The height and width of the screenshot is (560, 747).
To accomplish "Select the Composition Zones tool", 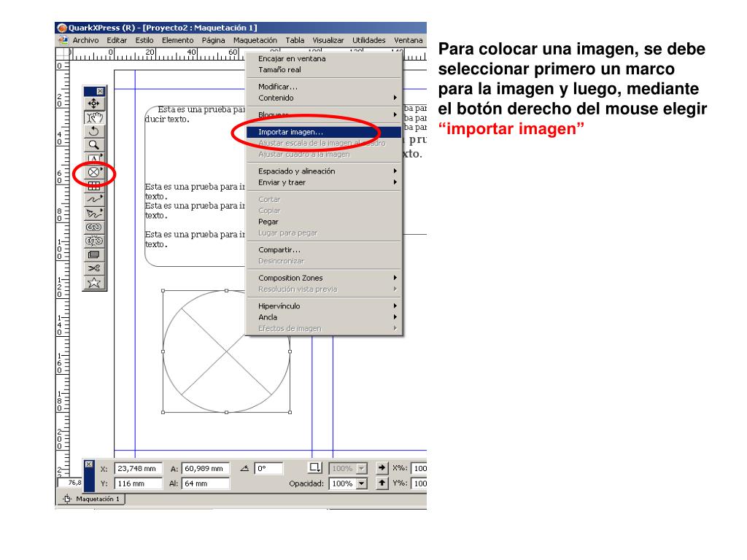I will tap(94, 254).
